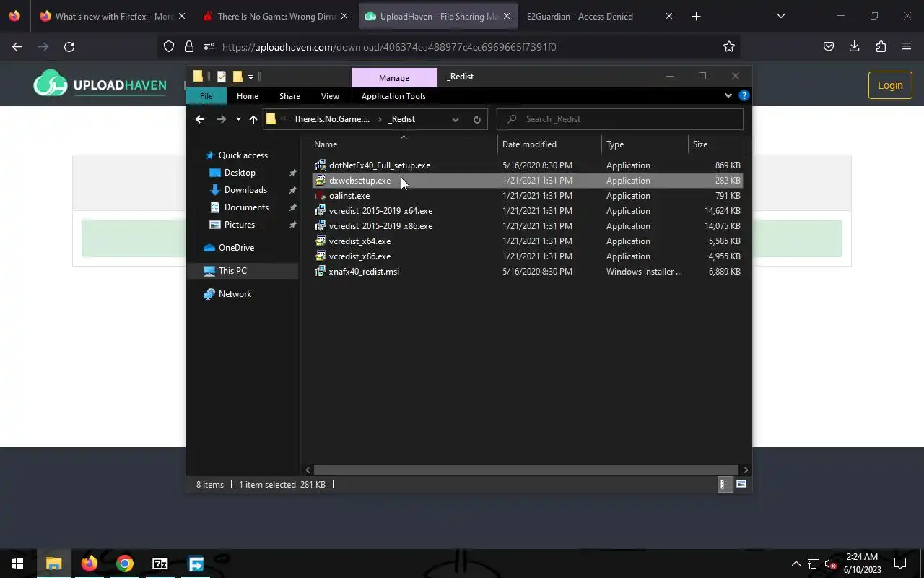This screenshot has width=924, height=578.
Task: Open Google Chrome from taskbar
Action: click(x=125, y=564)
